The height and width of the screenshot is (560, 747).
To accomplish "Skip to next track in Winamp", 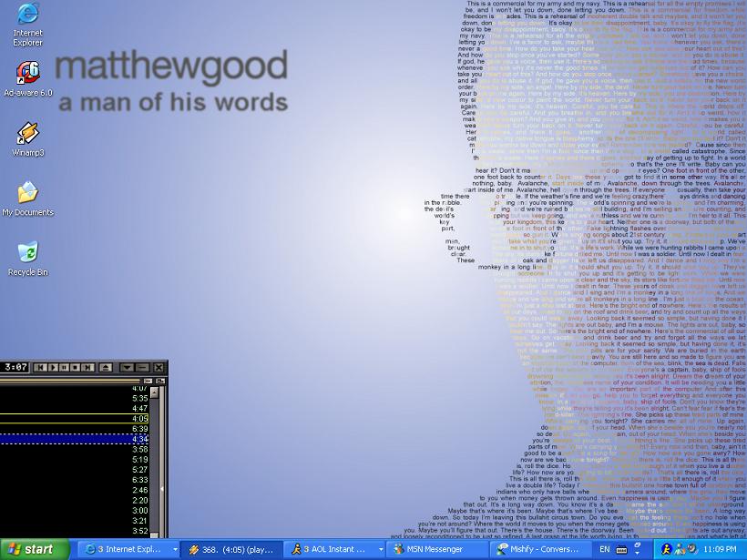I will (x=88, y=367).
